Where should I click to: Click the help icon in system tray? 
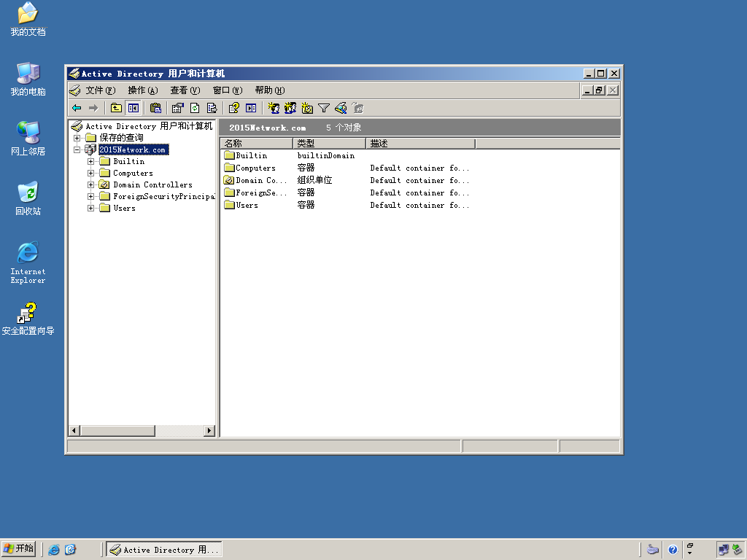click(x=673, y=550)
